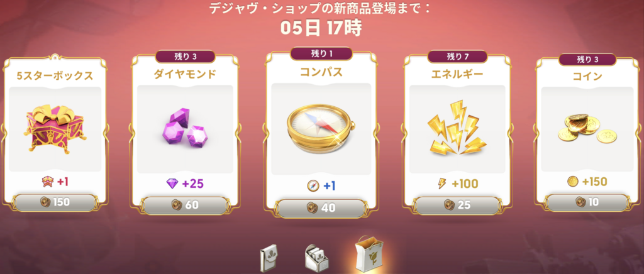
Task: Click the coin +150 reward icon
Action: coord(573,182)
